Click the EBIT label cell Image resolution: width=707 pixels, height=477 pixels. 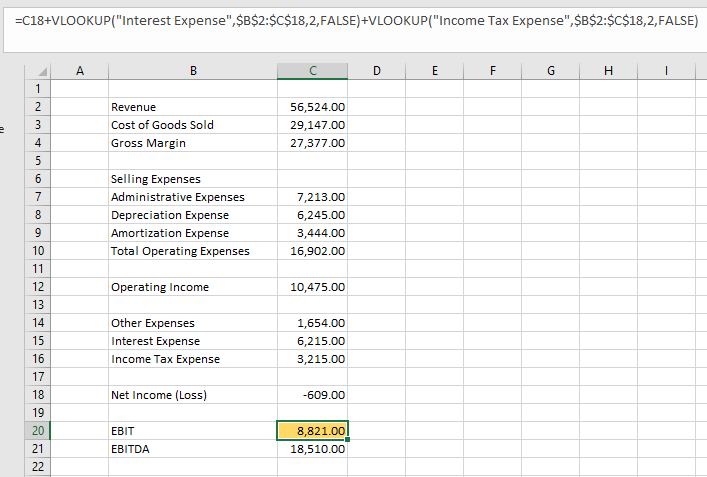tap(193, 431)
